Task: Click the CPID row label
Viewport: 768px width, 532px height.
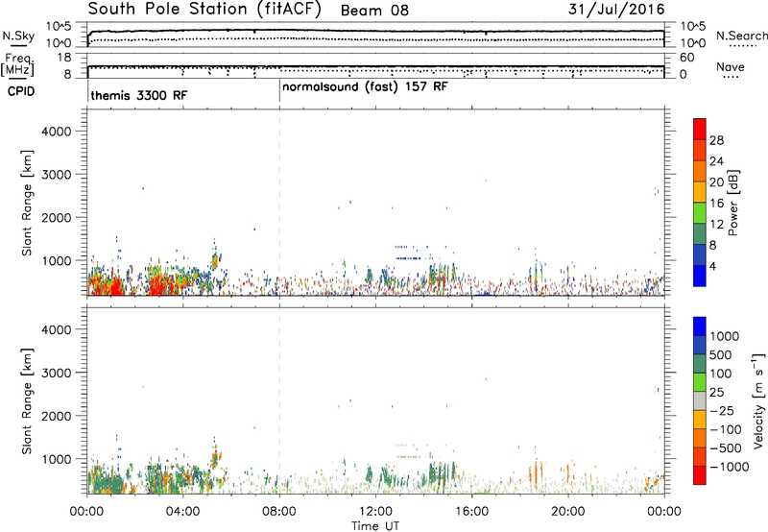Action: (21, 91)
